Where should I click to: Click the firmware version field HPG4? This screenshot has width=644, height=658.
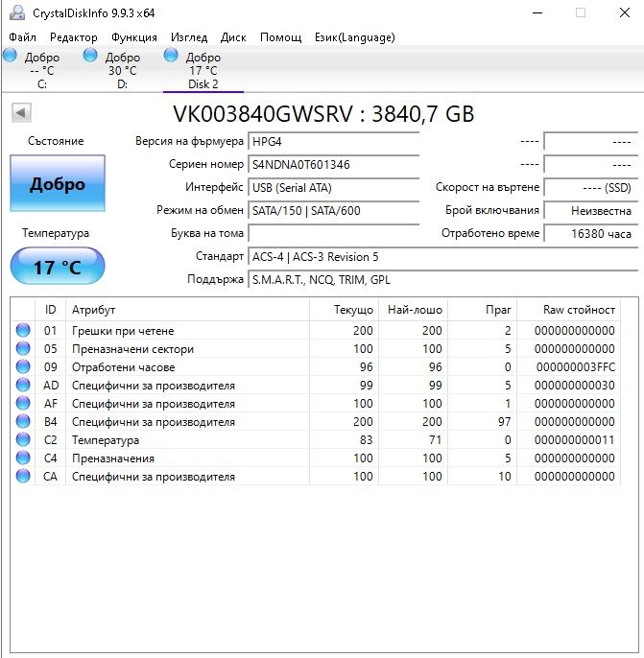pos(334,141)
